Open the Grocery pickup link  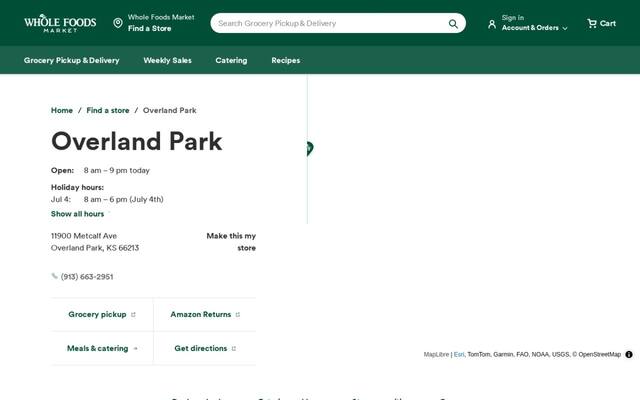[x=102, y=314]
